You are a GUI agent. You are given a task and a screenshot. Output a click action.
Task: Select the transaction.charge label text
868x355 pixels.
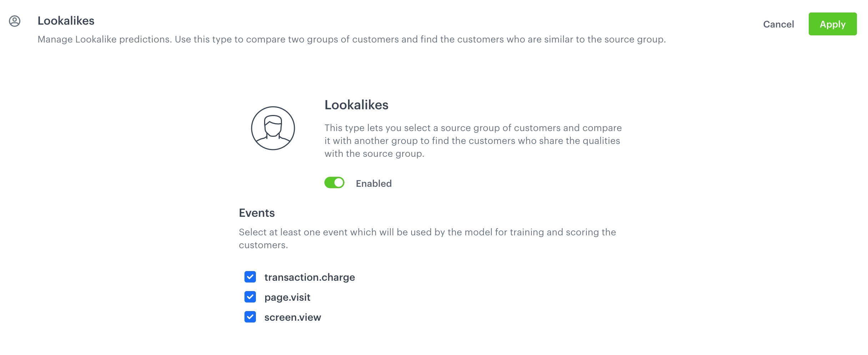click(x=309, y=277)
